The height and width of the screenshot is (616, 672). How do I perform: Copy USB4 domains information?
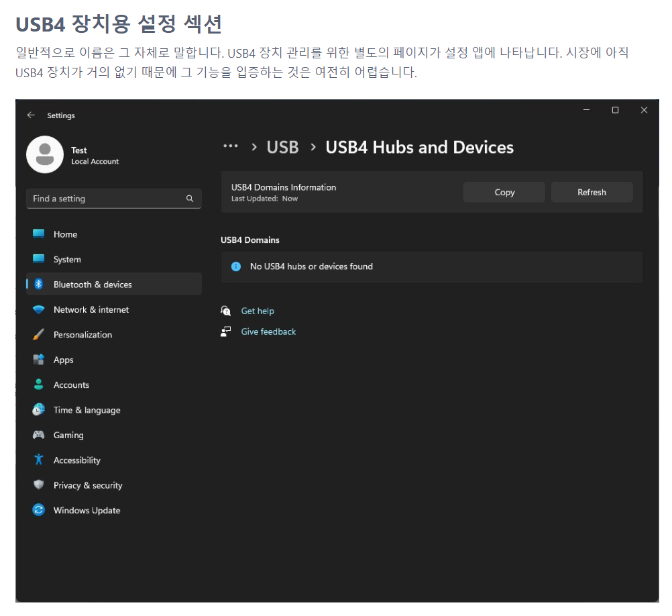point(504,192)
